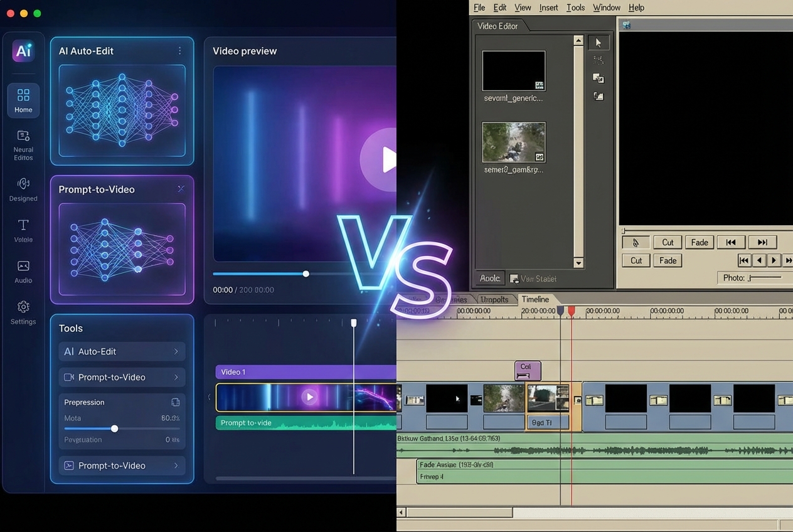Select the sevaml_generic black clip thumbnail
The image size is (793, 532).
pyautogui.click(x=514, y=71)
